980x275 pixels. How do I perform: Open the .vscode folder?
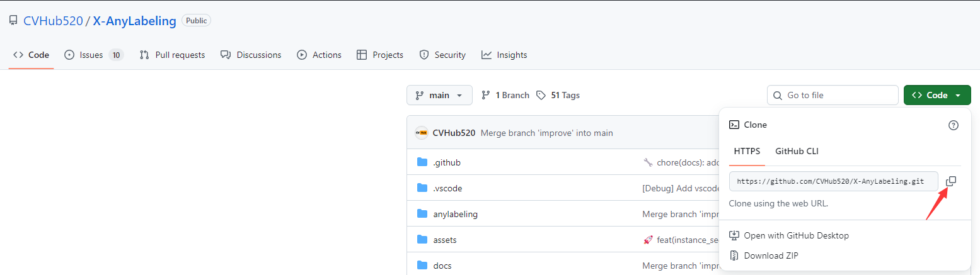click(x=448, y=188)
